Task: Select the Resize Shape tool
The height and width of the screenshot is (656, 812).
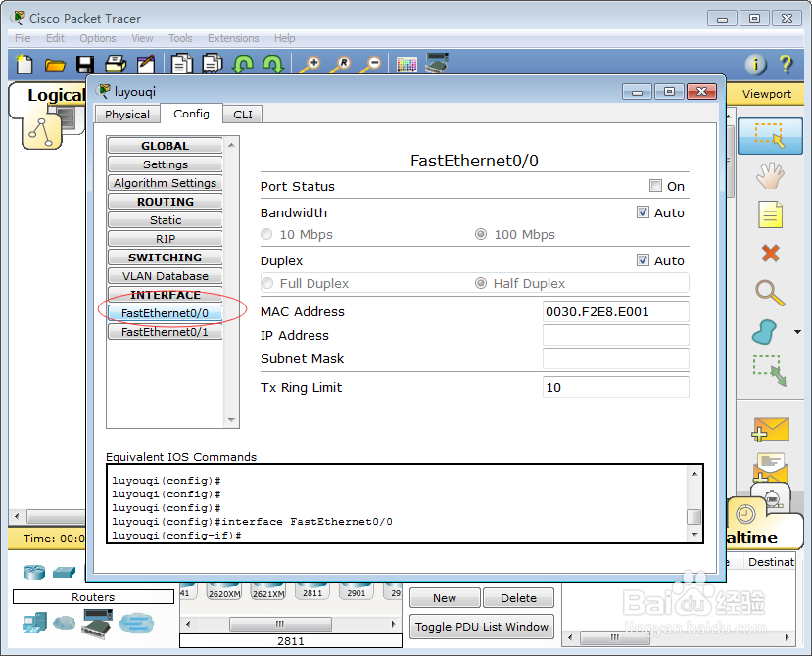Action: [x=770, y=371]
